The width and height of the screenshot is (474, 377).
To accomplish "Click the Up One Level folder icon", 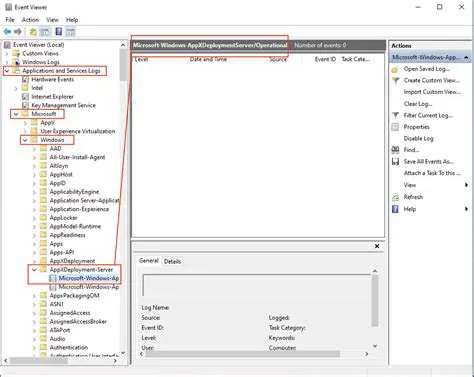I will click(33, 32).
